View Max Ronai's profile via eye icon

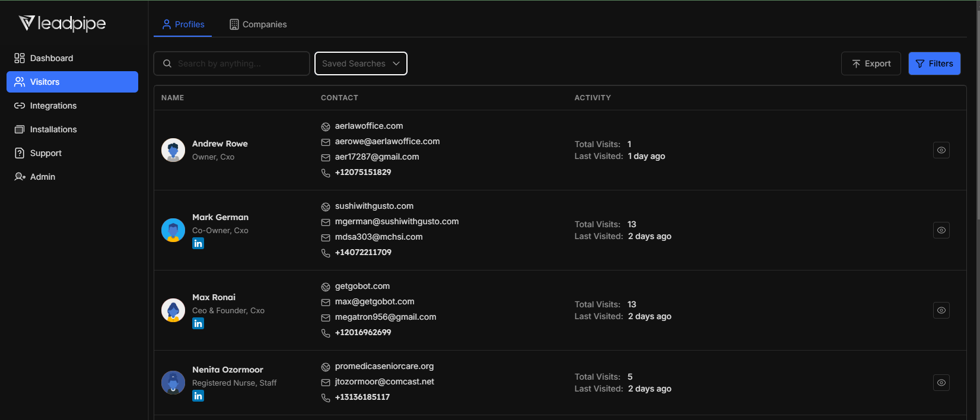tap(941, 310)
